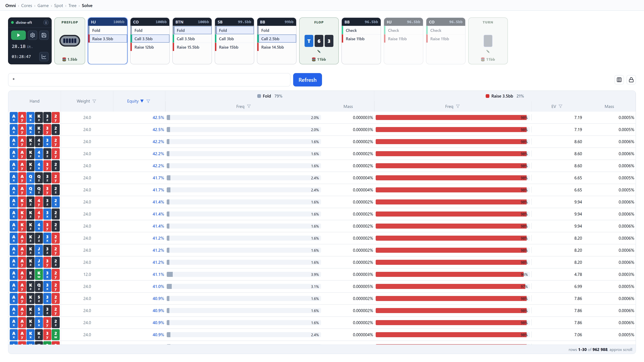Click the empty turn card placeholder
This screenshot has height=362, width=644.
coord(488,41)
